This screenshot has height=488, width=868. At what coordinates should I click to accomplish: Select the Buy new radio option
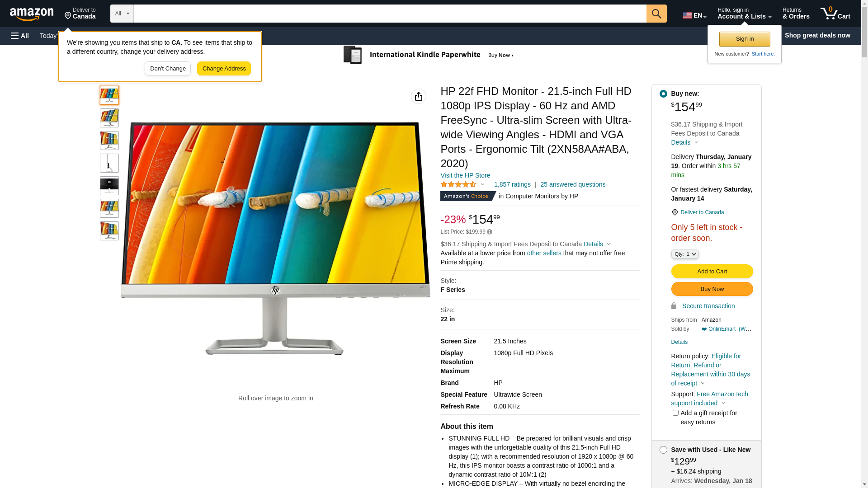[663, 94]
